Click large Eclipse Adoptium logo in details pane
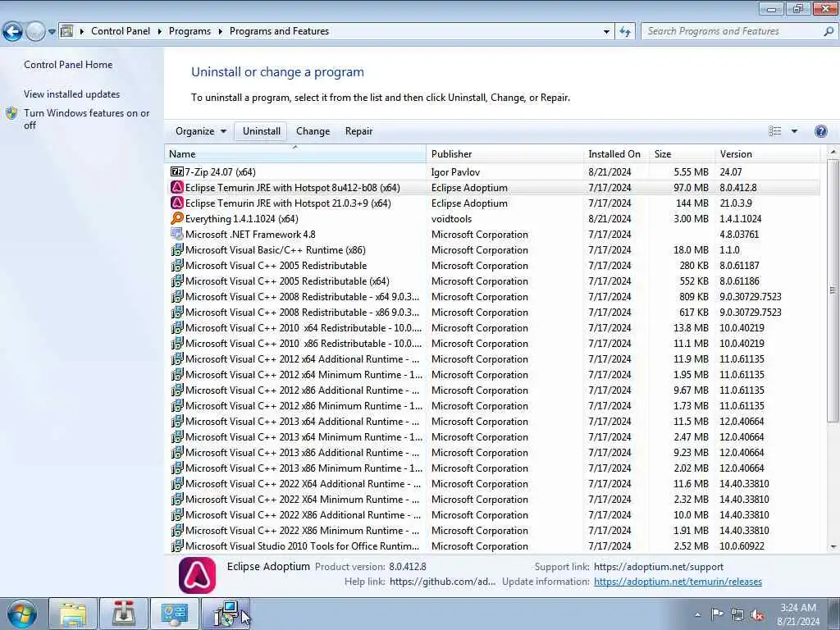Image resolution: width=840 pixels, height=630 pixels. pyautogui.click(x=197, y=575)
